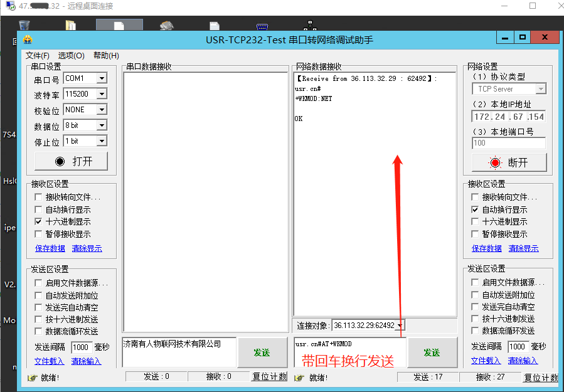Image resolution: width=564 pixels, height=392 pixels.
Task: Expand the 串口号 COM1 dropdown
Action: [x=102, y=78]
